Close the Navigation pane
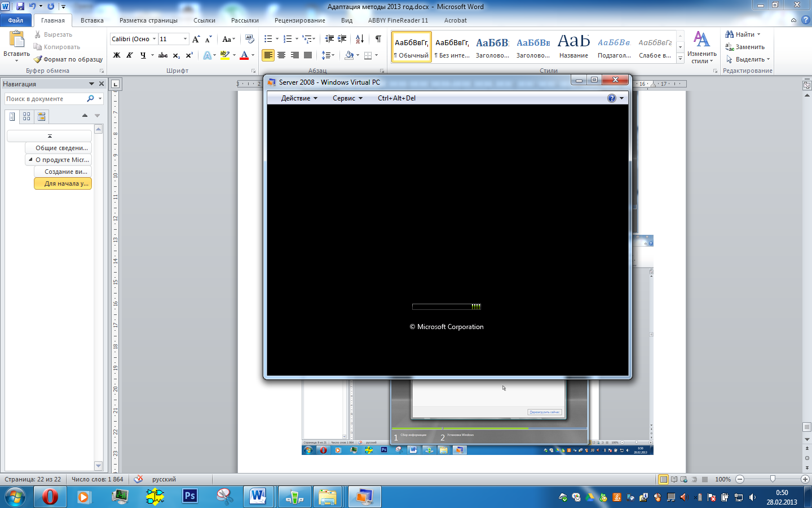Image resolution: width=812 pixels, height=508 pixels. pos(101,84)
